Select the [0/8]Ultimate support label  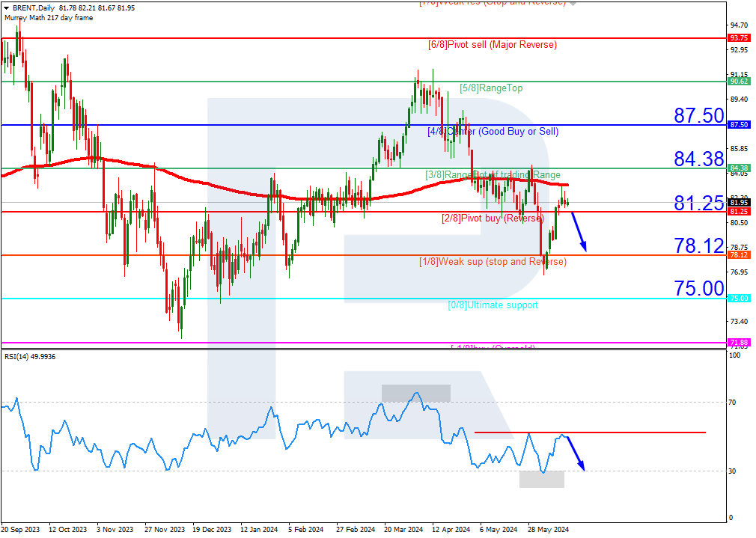click(493, 305)
